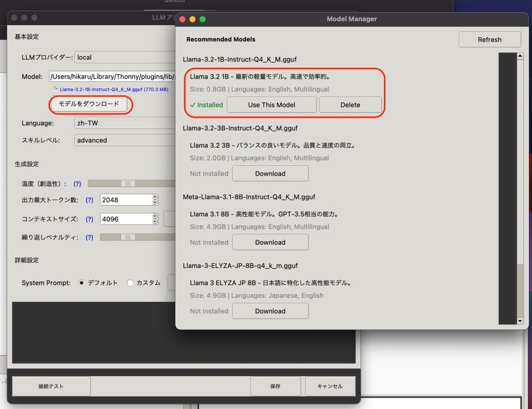Click the Size: 0.8GB languages line
Screen dimensions: 532x409
click(260, 89)
